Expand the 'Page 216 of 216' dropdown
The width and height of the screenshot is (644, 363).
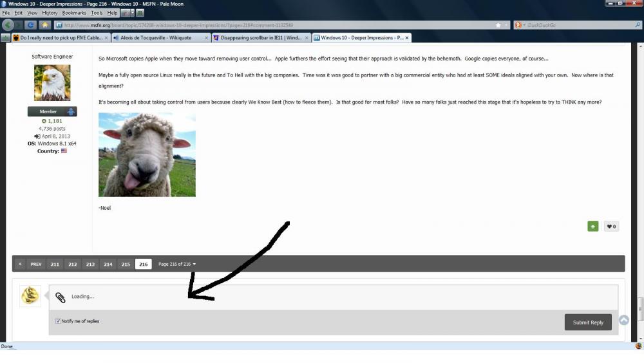click(x=177, y=264)
